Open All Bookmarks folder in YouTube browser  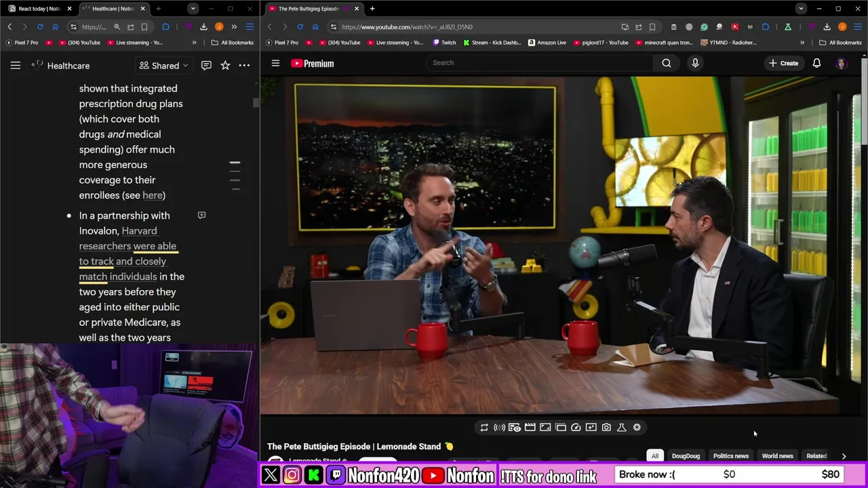click(840, 43)
